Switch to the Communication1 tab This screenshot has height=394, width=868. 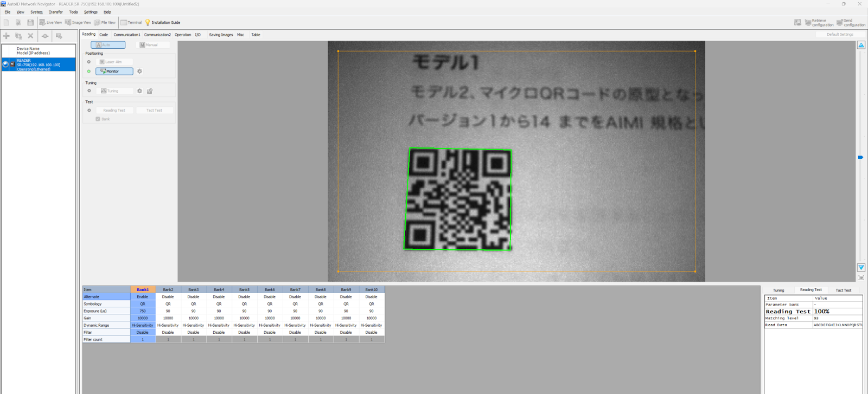[127, 35]
